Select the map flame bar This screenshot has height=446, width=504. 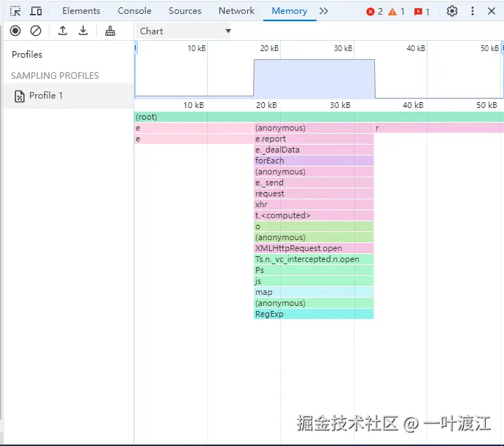pyautogui.click(x=314, y=292)
